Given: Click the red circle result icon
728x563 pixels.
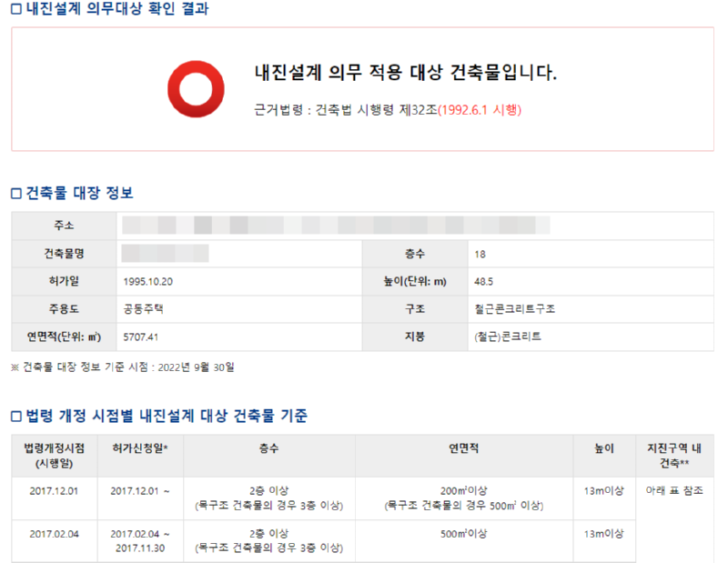Looking at the screenshot, I should (196, 88).
